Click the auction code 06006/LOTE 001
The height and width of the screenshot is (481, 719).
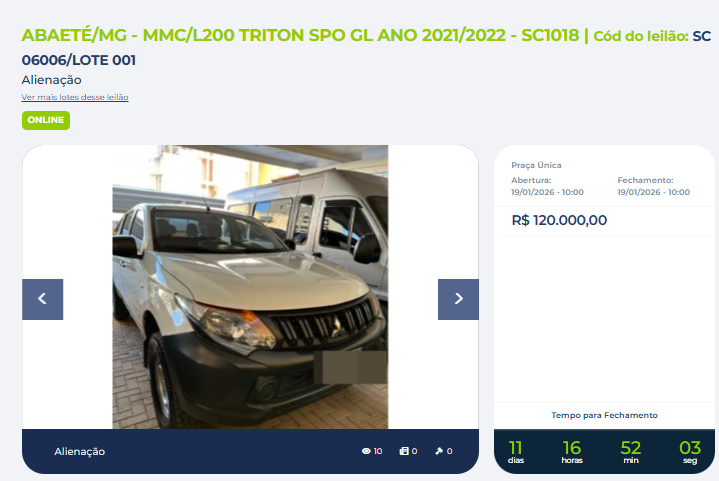coord(78,60)
